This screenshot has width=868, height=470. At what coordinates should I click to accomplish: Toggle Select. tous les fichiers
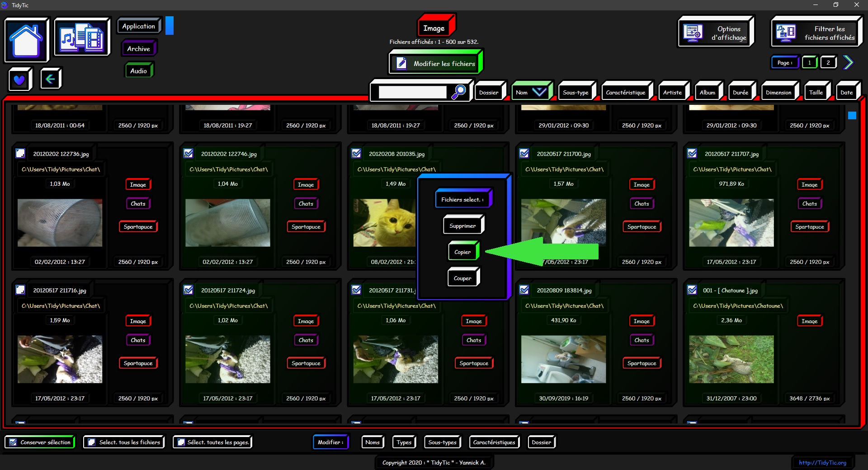point(124,442)
